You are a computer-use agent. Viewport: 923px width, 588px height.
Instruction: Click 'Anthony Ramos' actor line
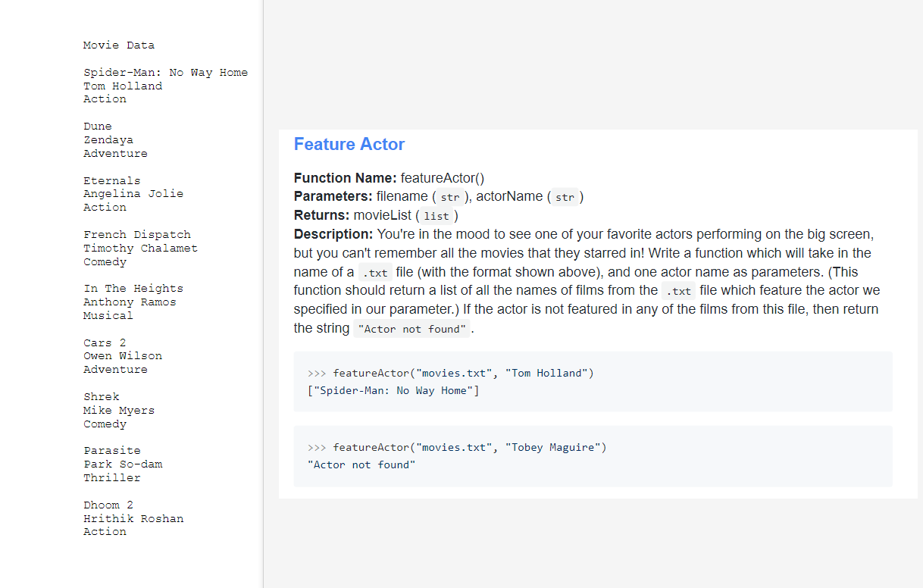click(x=130, y=302)
